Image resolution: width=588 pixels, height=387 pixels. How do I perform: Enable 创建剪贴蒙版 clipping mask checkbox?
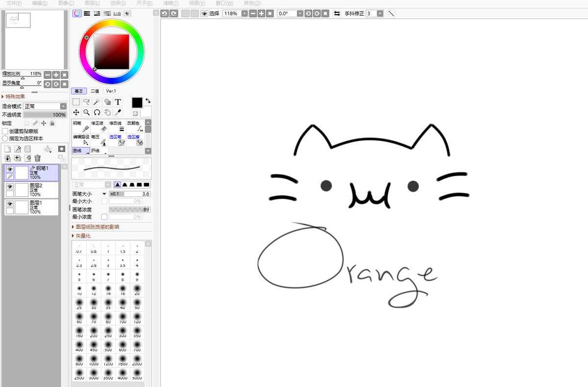pyautogui.click(x=5, y=131)
